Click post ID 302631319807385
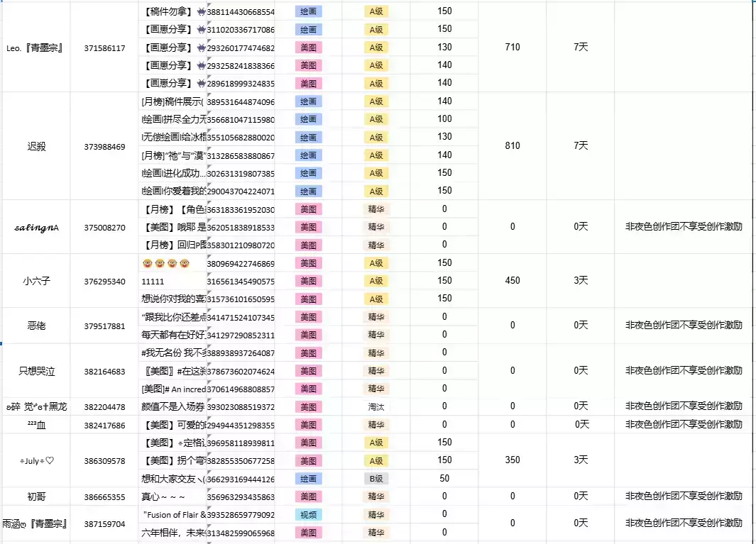The image size is (756, 544). click(x=241, y=174)
